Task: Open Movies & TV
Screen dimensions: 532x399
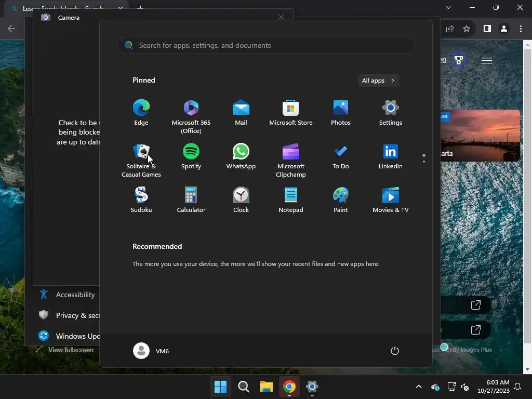Action: point(391,200)
